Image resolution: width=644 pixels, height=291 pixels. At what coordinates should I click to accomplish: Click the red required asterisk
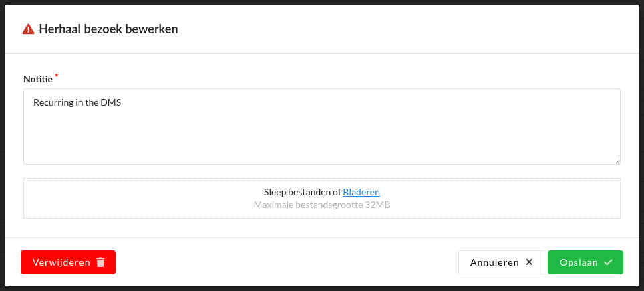(56, 76)
